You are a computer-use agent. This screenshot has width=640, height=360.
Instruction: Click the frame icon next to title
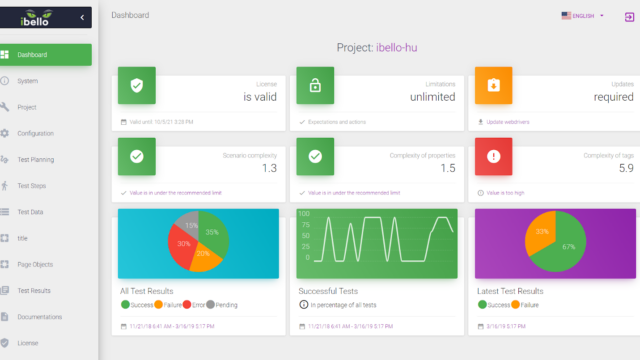(4, 238)
